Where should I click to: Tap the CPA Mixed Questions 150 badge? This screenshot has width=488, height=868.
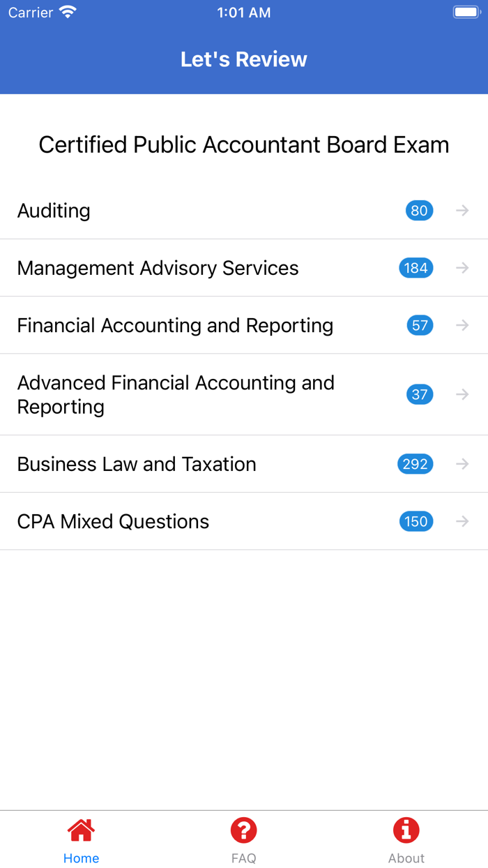[x=415, y=521]
